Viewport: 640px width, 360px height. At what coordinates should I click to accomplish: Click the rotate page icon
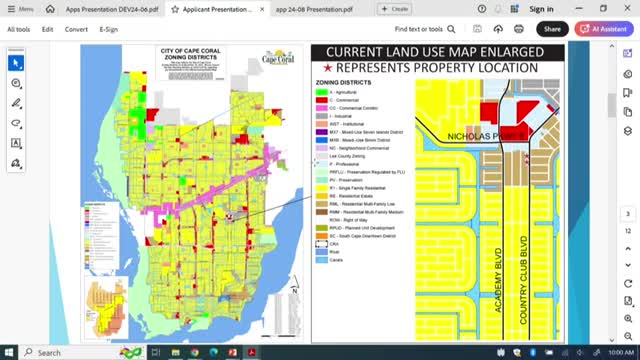pos(628,284)
